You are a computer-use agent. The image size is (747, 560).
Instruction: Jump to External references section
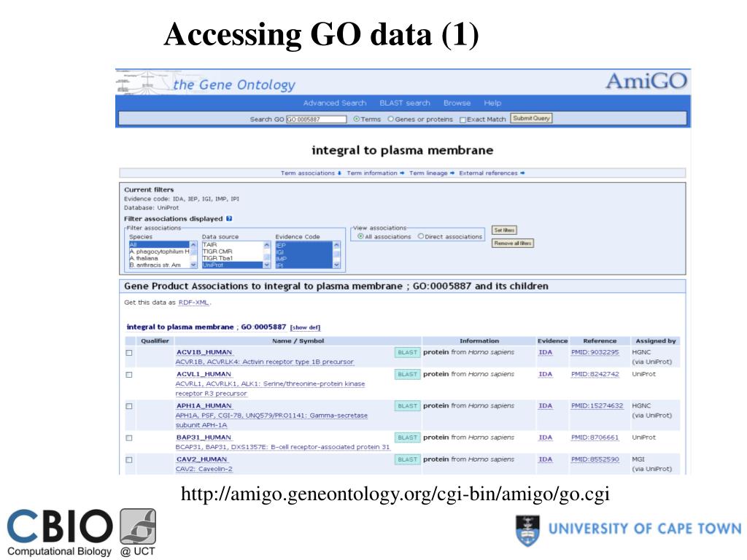(492, 173)
